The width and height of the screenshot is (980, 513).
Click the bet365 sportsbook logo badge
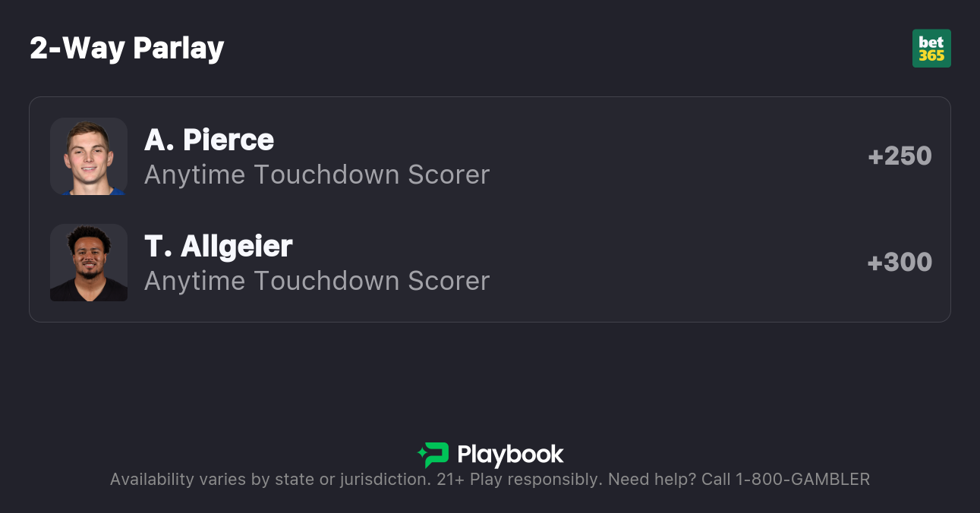(931, 49)
